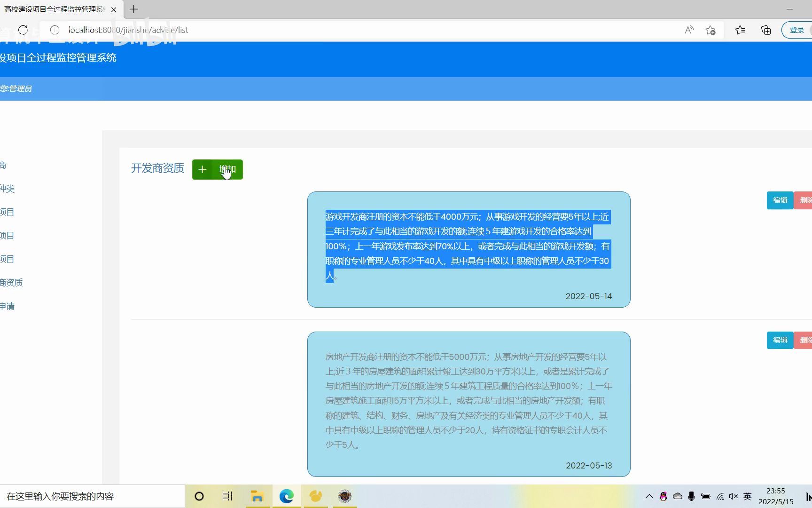812x508 pixels.
Task: Open Cortana circle icon on taskbar
Action: [199, 496]
